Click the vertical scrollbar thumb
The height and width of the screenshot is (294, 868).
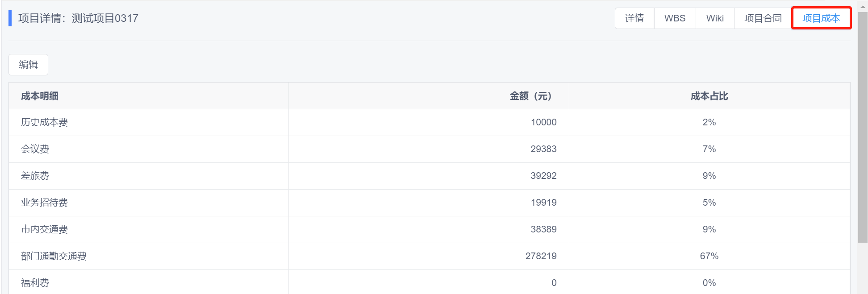863,127
